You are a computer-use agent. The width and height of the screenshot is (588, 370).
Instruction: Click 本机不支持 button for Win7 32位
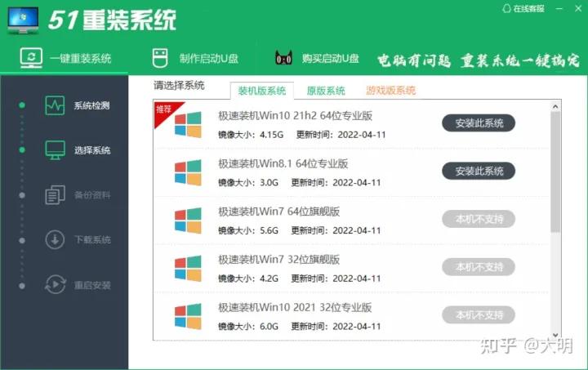tap(479, 267)
